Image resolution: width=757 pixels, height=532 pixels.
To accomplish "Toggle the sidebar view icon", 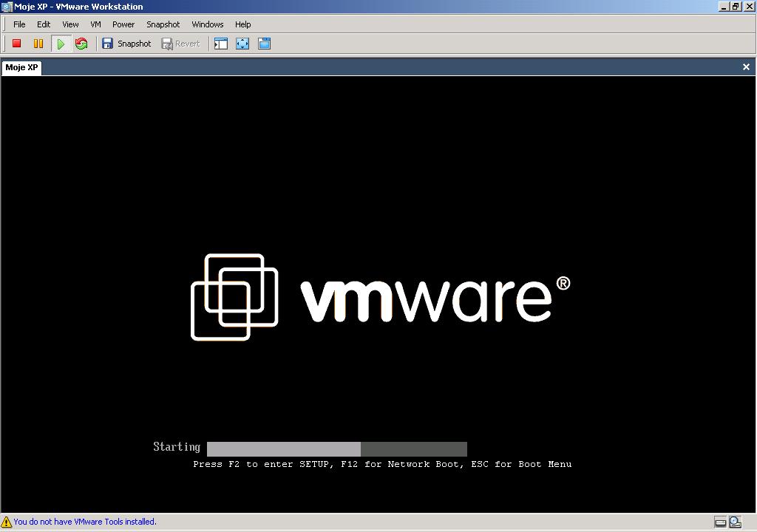I will tap(221, 44).
